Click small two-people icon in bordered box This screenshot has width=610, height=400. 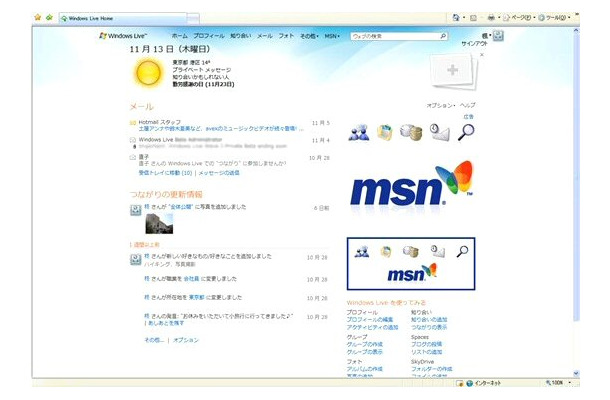pyautogui.click(x=362, y=252)
